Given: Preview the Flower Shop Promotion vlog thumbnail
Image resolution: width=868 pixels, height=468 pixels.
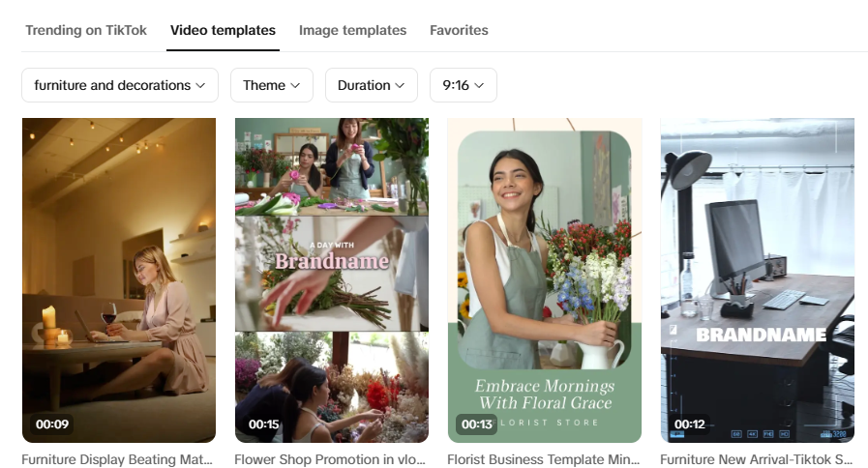Looking at the screenshot, I should pos(332,279).
